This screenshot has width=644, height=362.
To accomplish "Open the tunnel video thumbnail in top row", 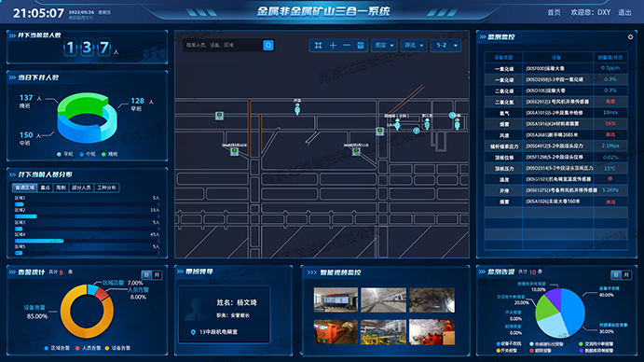I will (383, 299).
